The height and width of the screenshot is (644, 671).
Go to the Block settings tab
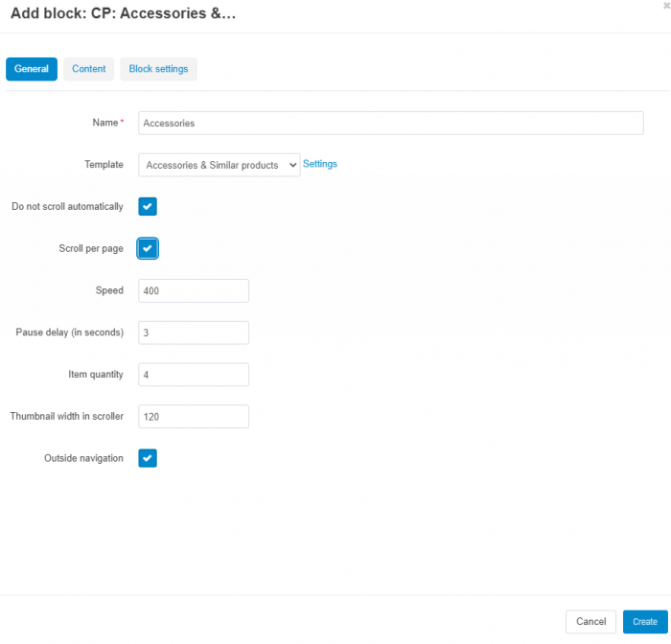[x=158, y=69]
